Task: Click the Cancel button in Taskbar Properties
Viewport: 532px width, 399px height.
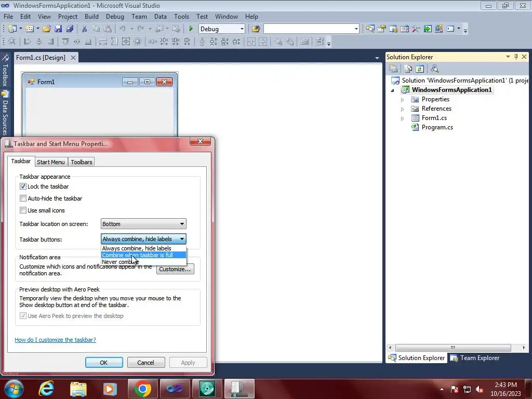Action: (x=146, y=362)
